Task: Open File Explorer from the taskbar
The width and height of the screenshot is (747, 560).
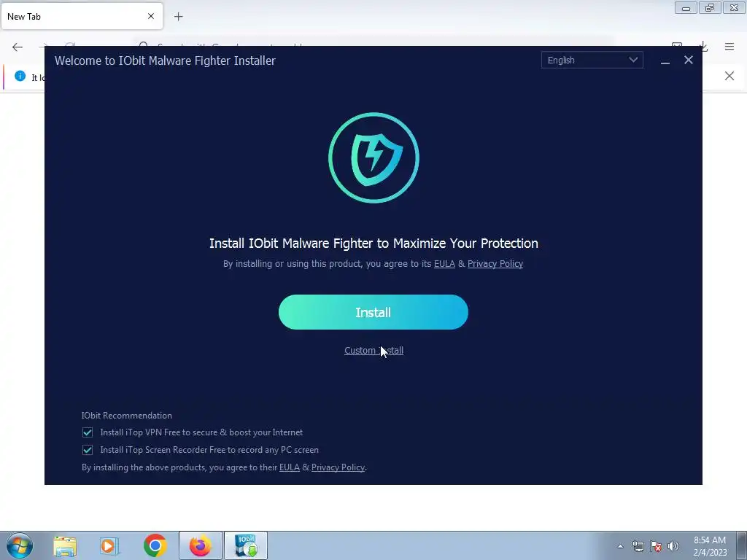Action: pos(65,546)
